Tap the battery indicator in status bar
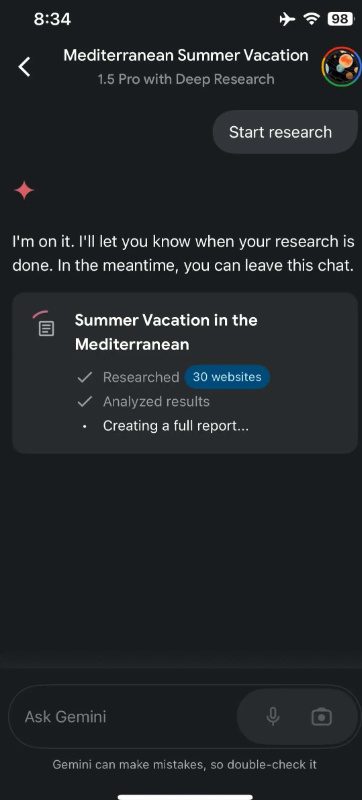The width and height of the screenshot is (362, 800). click(x=340, y=19)
